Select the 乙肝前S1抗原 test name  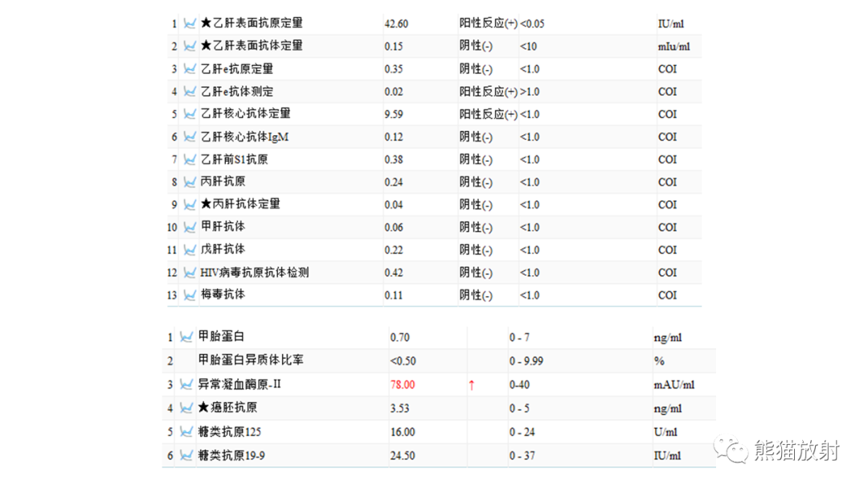point(234,159)
